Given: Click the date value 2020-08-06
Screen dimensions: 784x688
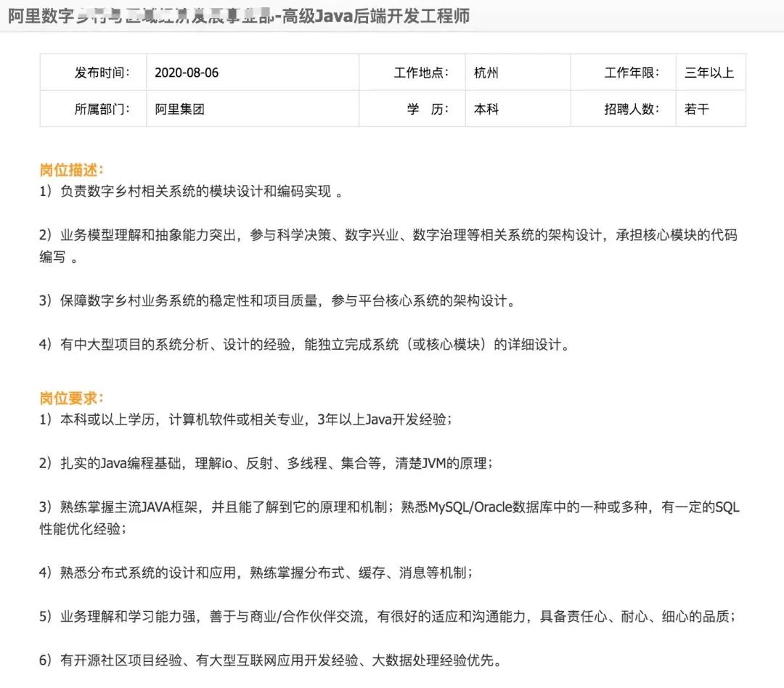Looking at the screenshot, I should tap(187, 73).
